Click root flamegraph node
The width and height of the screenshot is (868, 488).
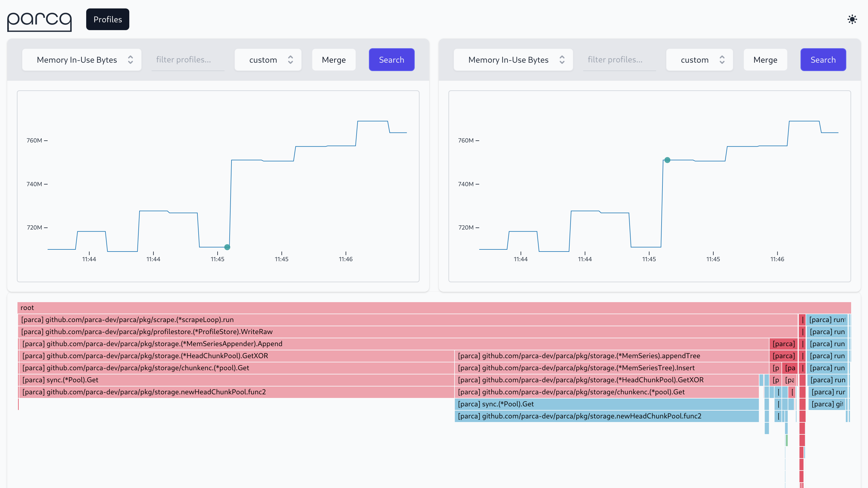(434, 308)
